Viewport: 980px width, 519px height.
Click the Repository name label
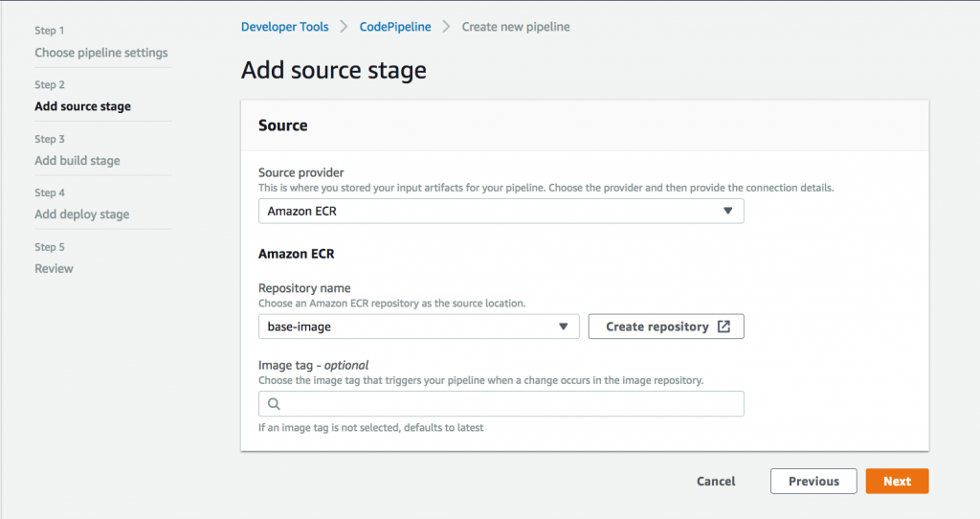pos(304,288)
